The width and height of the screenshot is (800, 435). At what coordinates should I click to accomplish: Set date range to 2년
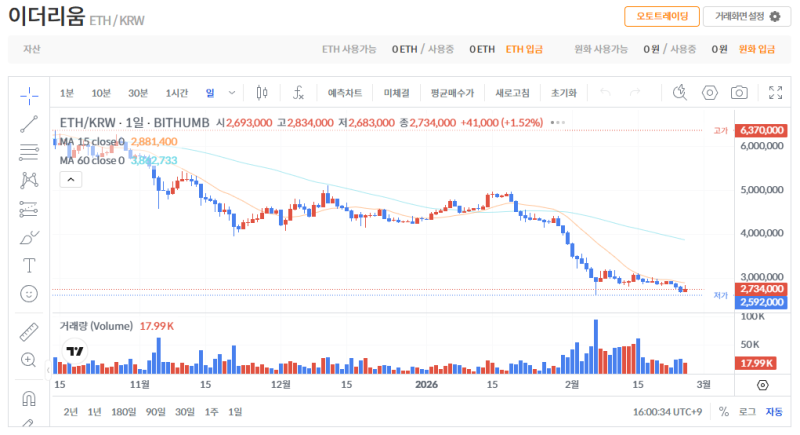tap(70, 412)
